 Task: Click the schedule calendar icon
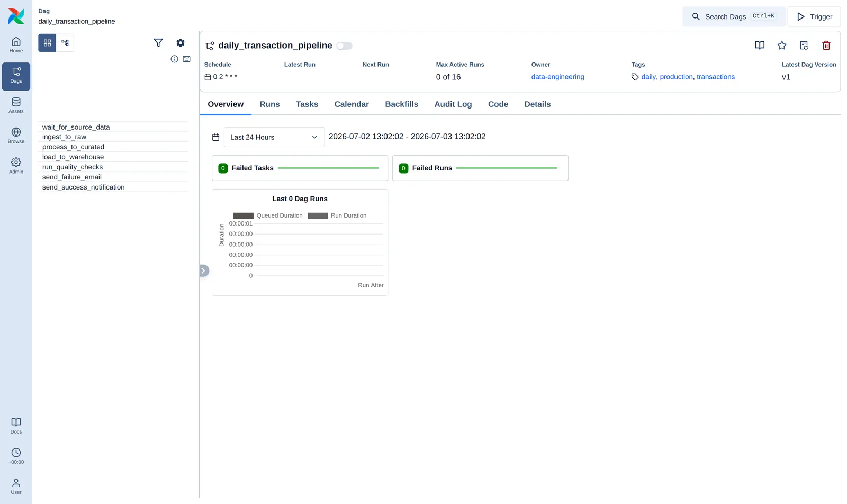(208, 77)
